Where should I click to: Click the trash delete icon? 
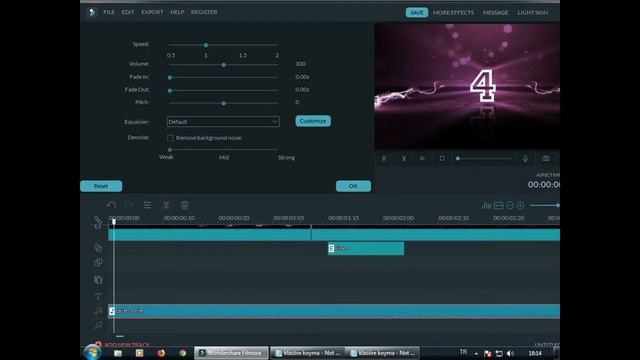tap(184, 205)
